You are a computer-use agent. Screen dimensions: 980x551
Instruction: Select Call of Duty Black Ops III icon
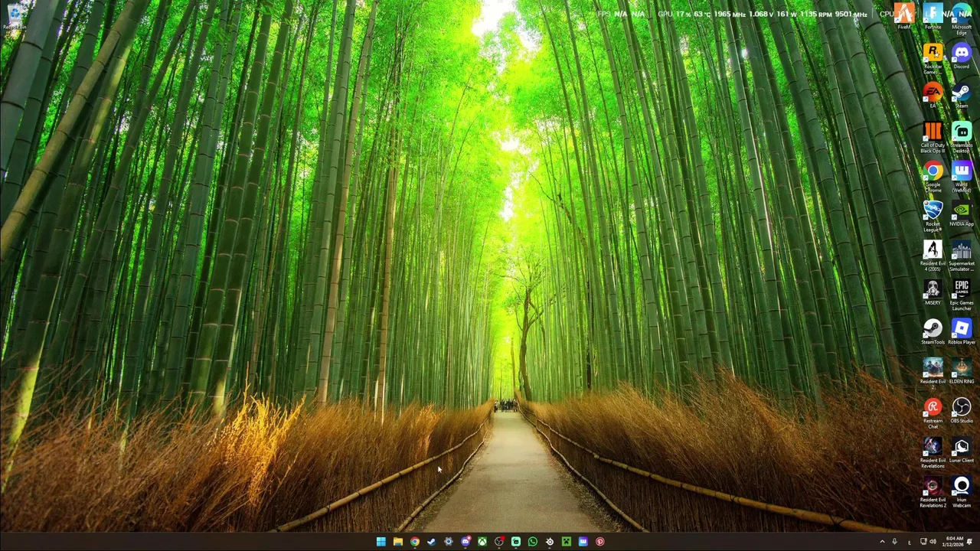pyautogui.click(x=933, y=138)
